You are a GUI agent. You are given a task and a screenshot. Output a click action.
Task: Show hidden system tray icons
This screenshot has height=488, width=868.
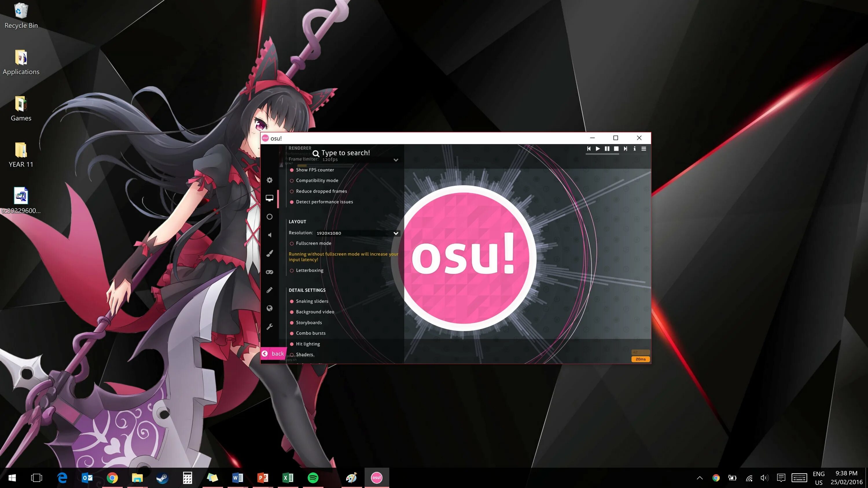[x=700, y=478]
